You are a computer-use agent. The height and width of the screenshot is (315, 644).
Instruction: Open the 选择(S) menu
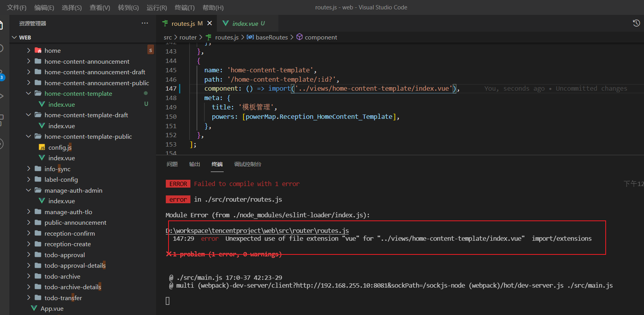click(x=72, y=7)
